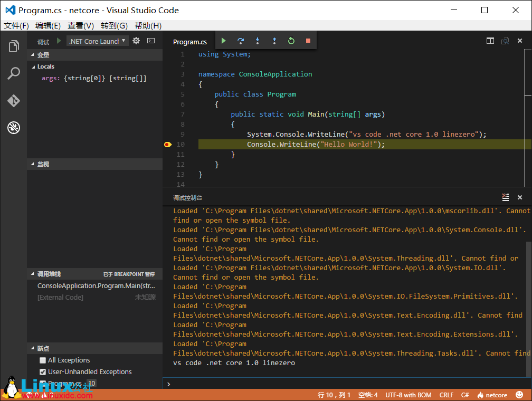Open the 帮助(H) menu
532x401 pixels.
[148, 26]
